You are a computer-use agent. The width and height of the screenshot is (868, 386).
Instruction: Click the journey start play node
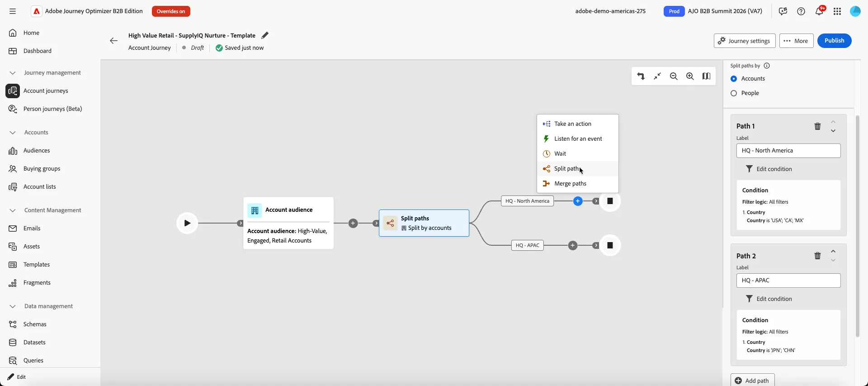187,223
